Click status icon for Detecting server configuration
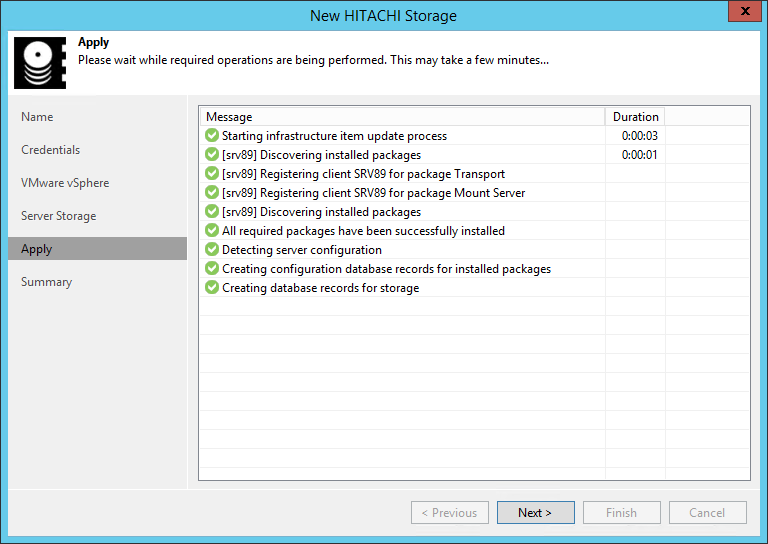The image size is (768, 544). (x=212, y=250)
